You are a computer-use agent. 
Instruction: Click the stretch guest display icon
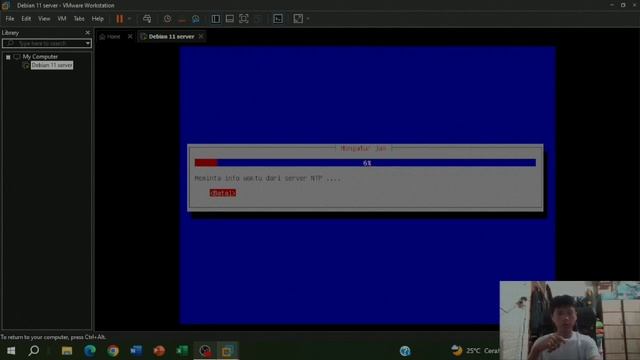tap(298, 19)
